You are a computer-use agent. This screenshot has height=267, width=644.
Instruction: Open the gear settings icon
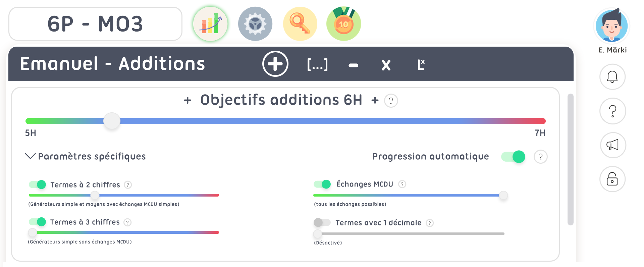point(255,24)
